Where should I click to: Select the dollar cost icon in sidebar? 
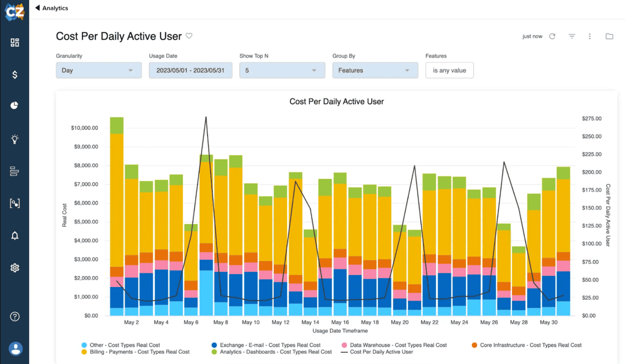[x=15, y=75]
